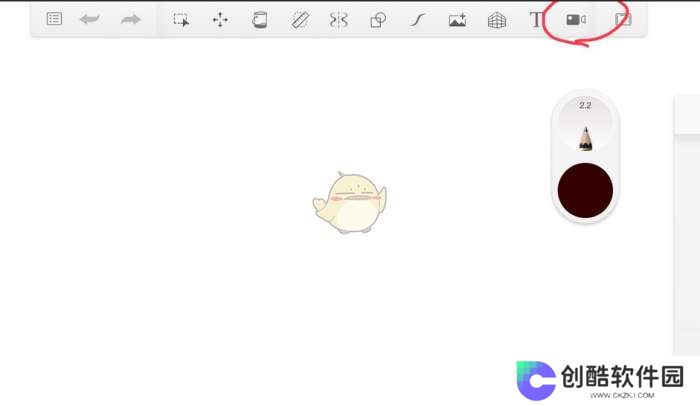Choose the Transform move tool
The image size is (700, 406).
(220, 20)
